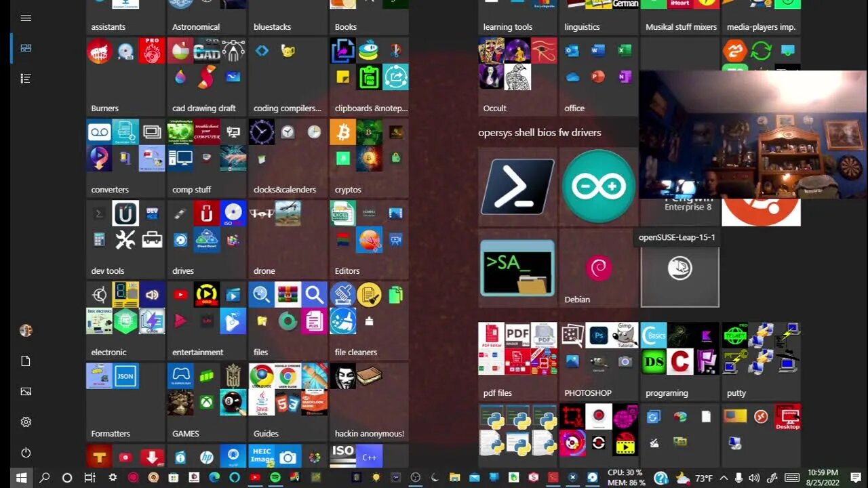Screen dimensions: 868x488
Task: Expand the clipboards & notepads tile folder
Action: coord(370,76)
